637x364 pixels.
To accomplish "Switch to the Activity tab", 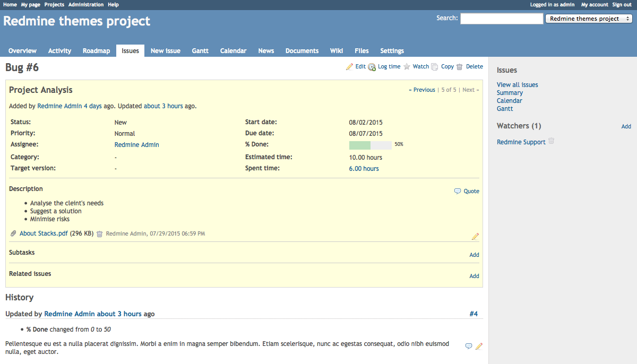I will pos(59,51).
